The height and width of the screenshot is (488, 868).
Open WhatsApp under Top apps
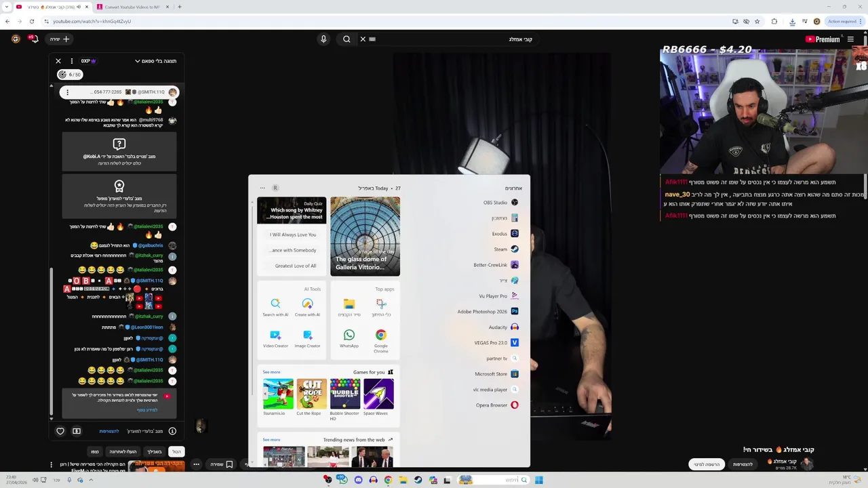point(349,338)
